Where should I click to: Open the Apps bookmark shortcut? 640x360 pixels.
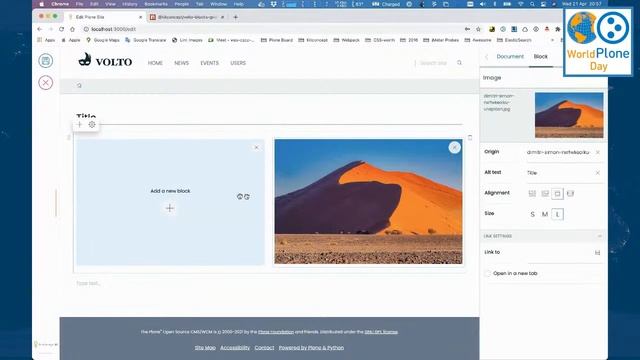point(46,40)
